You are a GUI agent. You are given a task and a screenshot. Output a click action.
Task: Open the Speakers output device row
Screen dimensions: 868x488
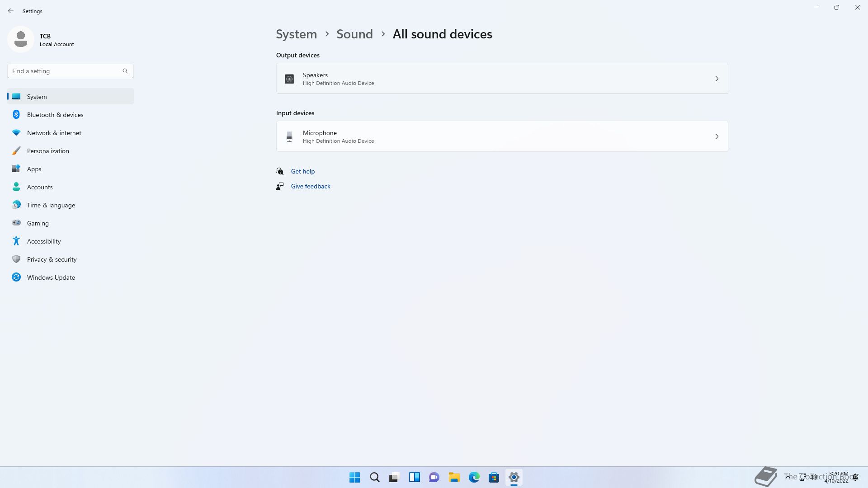502,79
